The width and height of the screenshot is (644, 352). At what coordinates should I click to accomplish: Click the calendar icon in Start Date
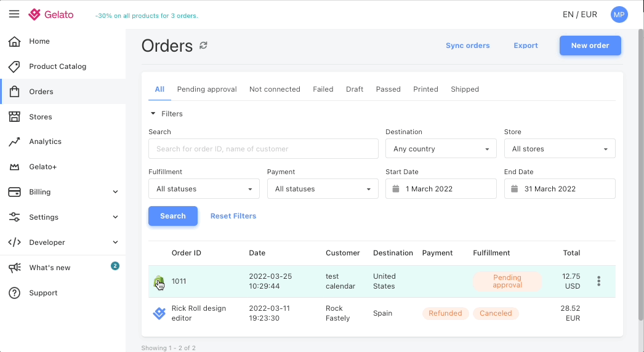pyautogui.click(x=395, y=189)
